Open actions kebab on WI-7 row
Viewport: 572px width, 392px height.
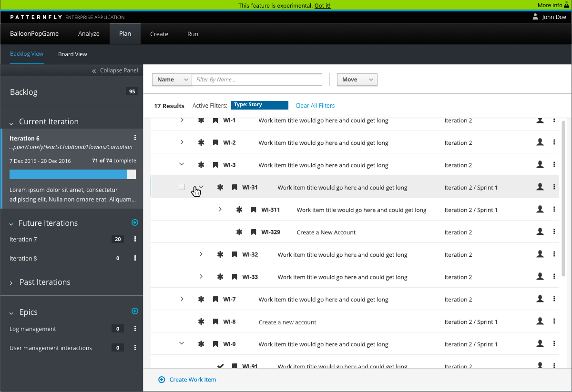(x=554, y=299)
